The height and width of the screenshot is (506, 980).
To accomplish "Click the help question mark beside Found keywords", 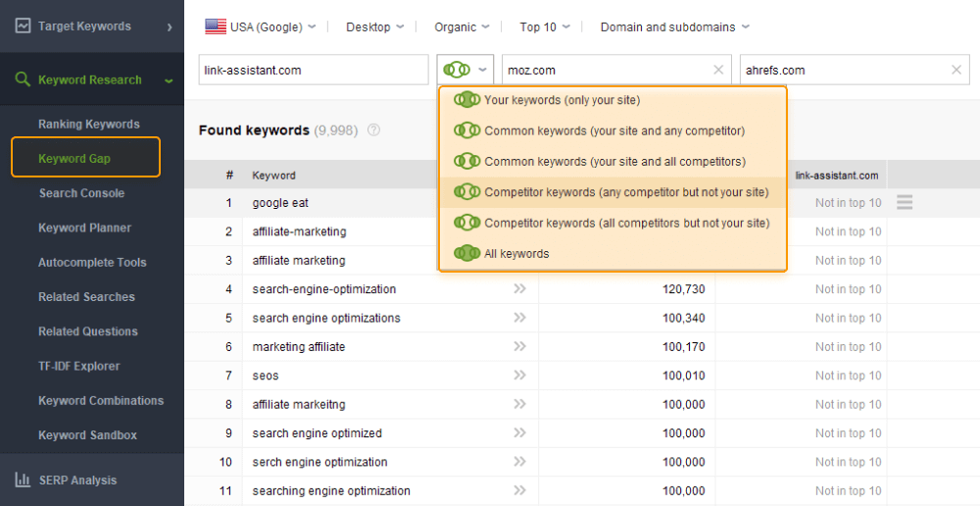I will (x=373, y=130).
